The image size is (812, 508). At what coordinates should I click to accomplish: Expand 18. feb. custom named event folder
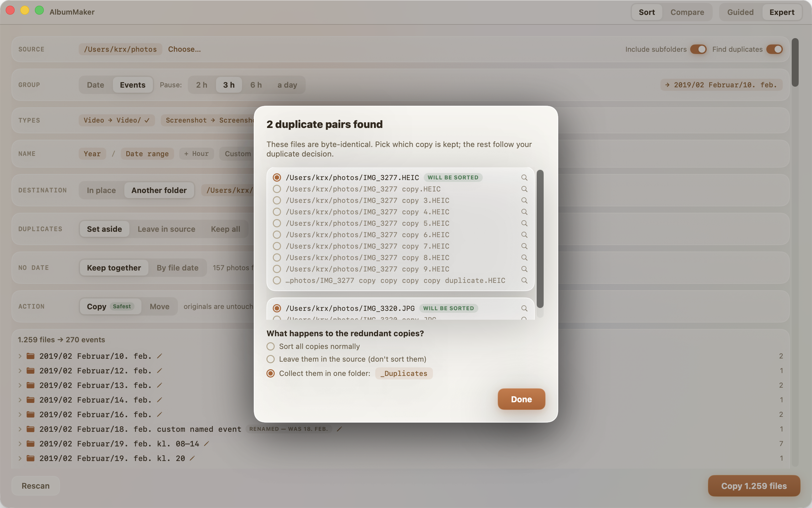pyautogui.click(x=20, y=429)
